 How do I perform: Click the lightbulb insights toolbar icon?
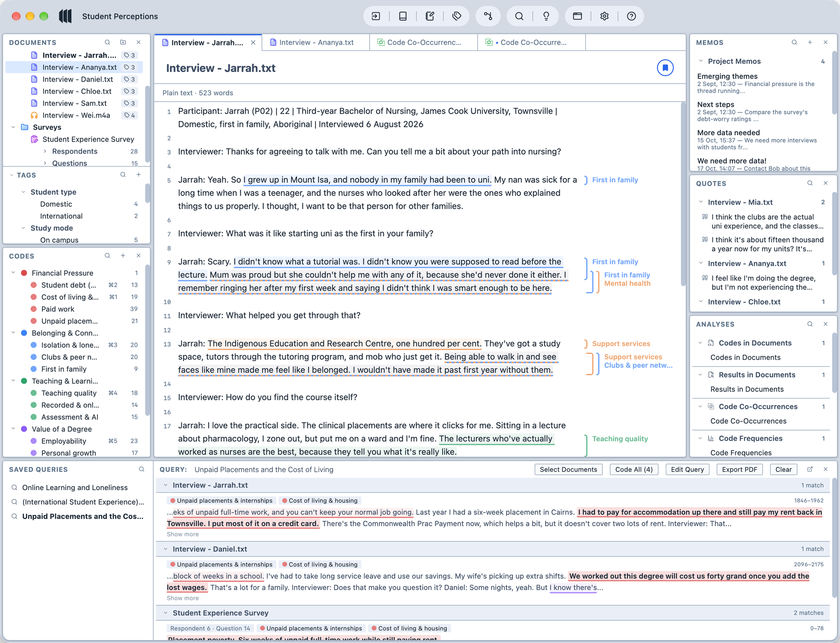click(x=546, y=16)
